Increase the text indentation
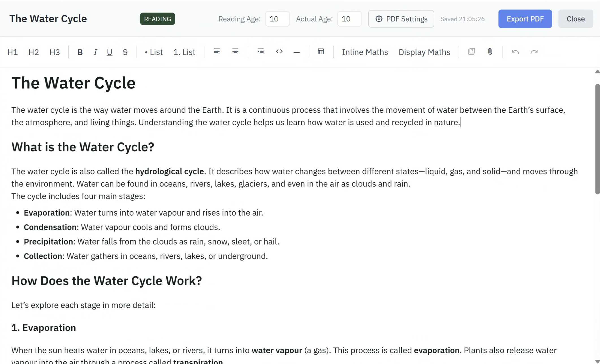 pyautogui.click(x=260, y=52)
